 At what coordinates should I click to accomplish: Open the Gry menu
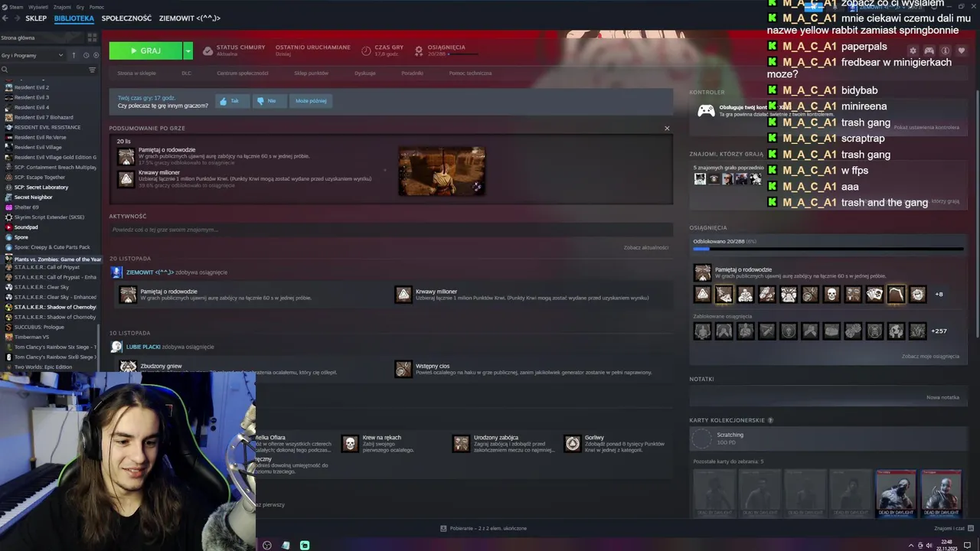80,7
